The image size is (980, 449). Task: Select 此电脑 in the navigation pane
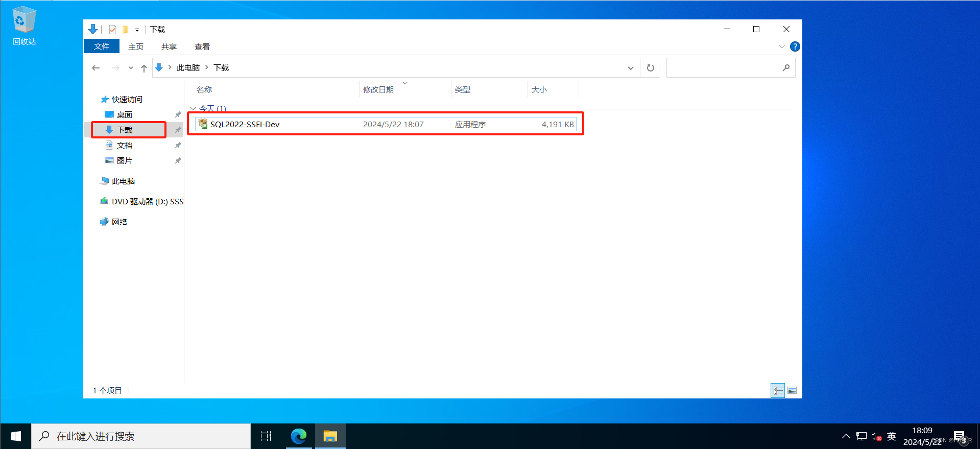tap(117, 181)
